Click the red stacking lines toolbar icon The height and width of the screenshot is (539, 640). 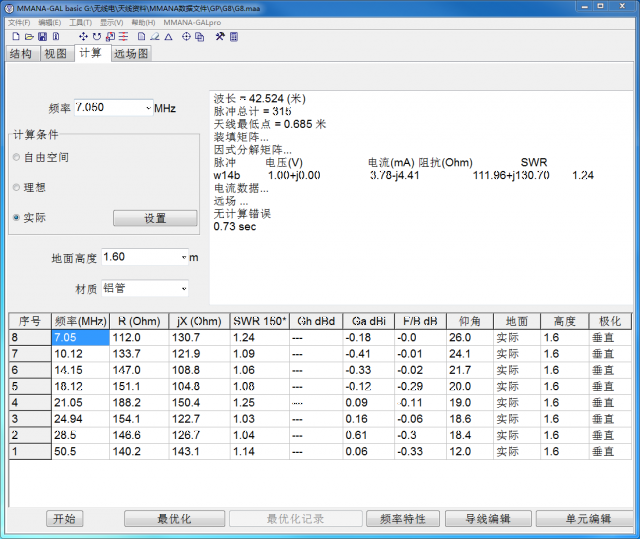(x=123, y=37)
